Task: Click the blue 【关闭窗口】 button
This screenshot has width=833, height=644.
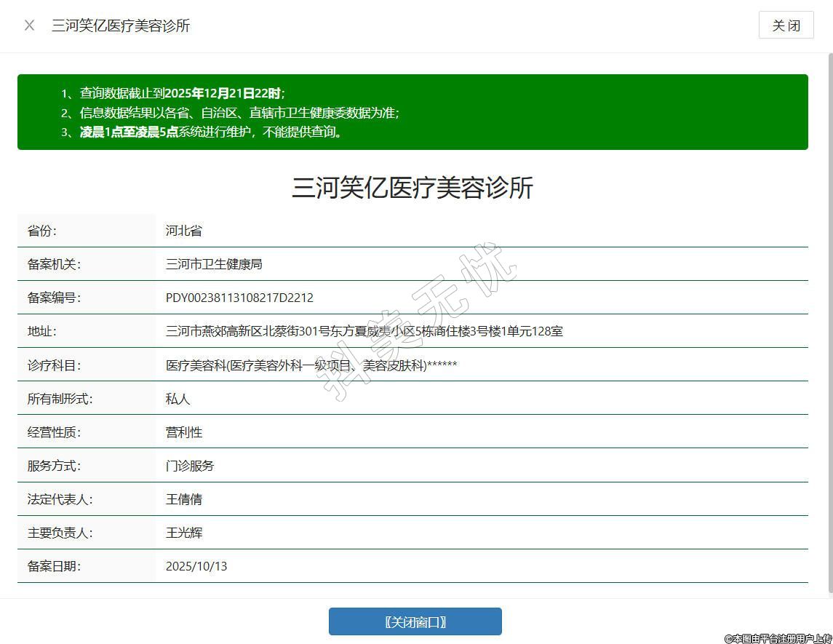Action: [x=415, y=621]
